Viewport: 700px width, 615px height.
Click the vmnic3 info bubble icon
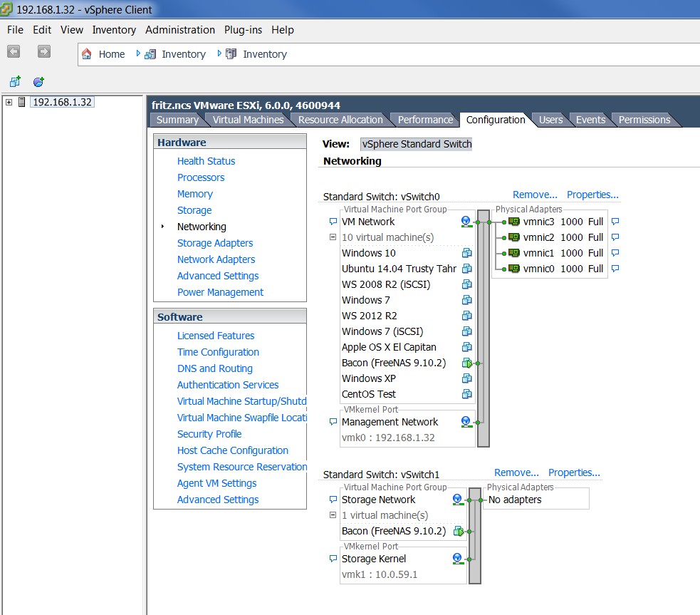(x=615, y=222)
